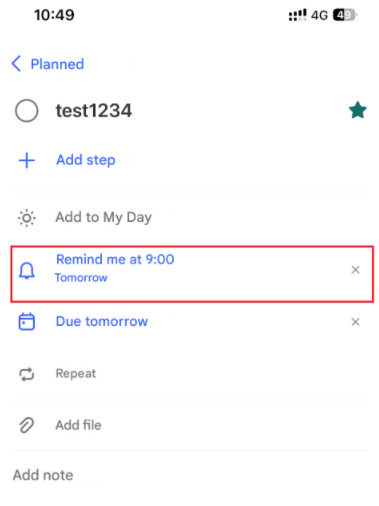
Task: Clear the Due tomorrow date
Action: click(355, 322)
